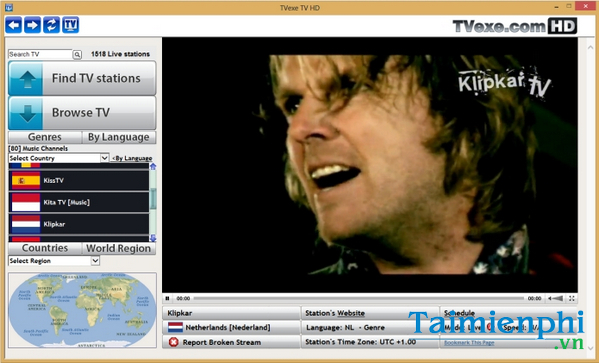Click the blue back arrow button
The width and height of the screenshot is (599, 363).
click(14, 25)
